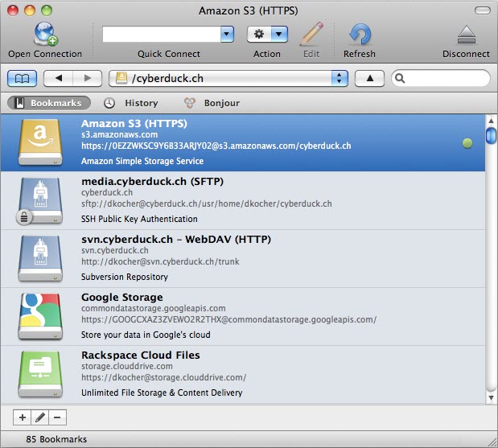Click the magnifying glass search icon
The image size is (498, 448).
pos(400,79)
